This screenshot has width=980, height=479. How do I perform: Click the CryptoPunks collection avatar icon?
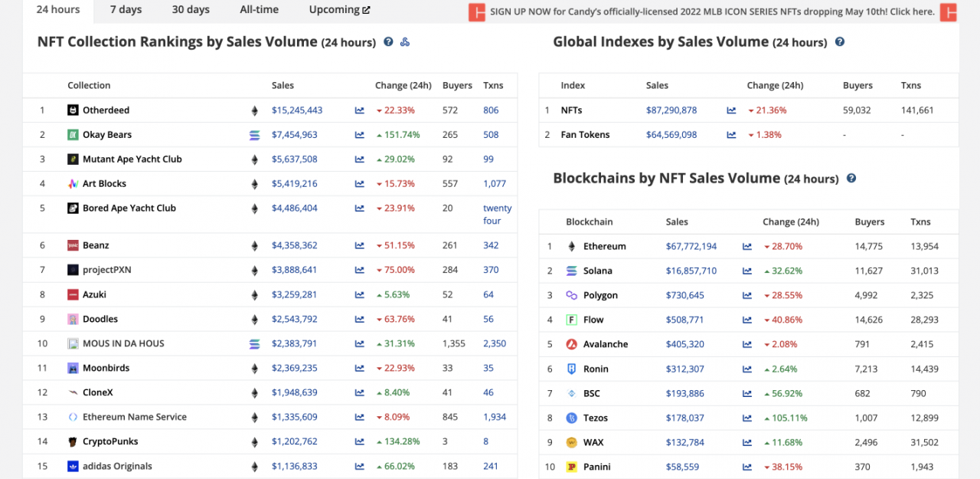coord(73,442)
